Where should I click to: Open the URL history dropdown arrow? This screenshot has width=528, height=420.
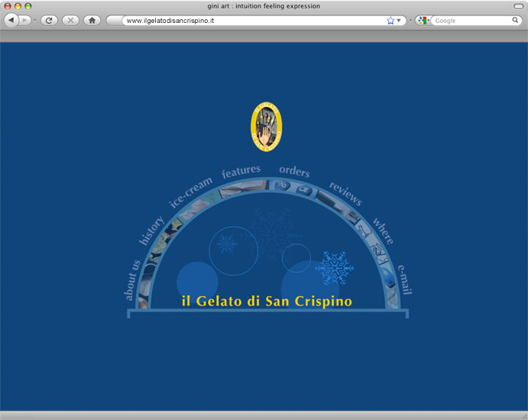click(x=400, y=21)
